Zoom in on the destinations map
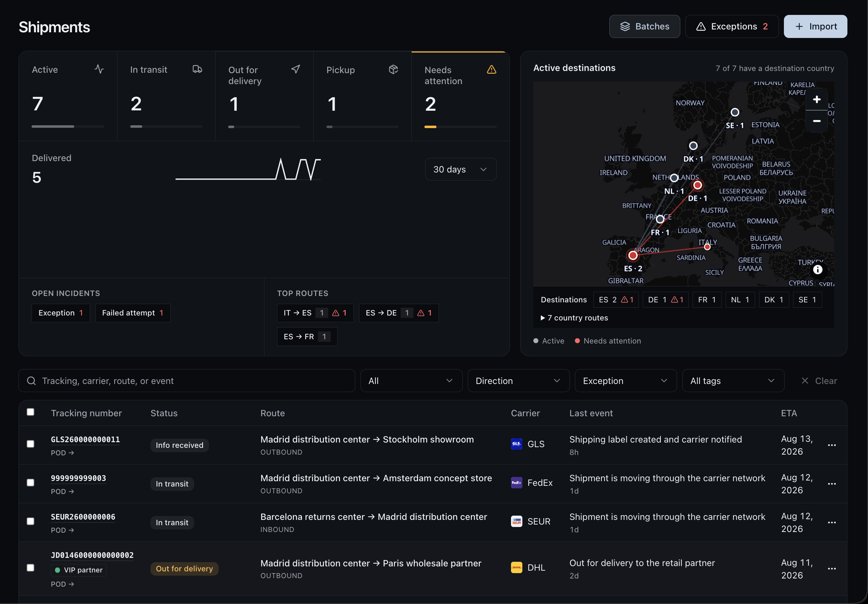Image resolution: width=868 pixels, height=604 pixels. tap(816, 100)
